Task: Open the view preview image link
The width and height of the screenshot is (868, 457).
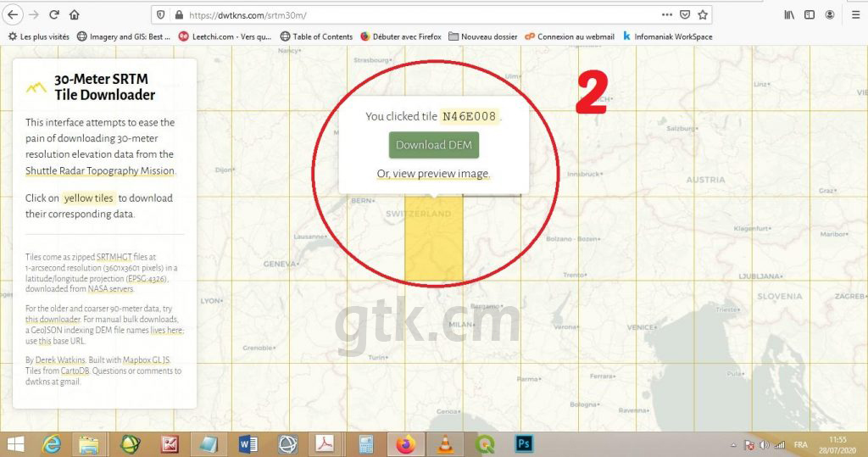Action: [x=433, y=174]
